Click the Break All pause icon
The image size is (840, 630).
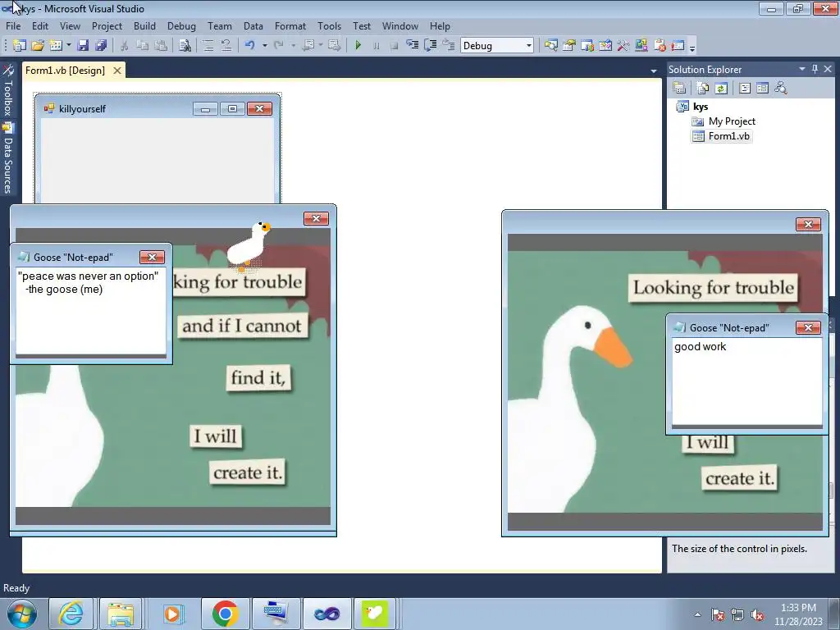pos(376,46)
